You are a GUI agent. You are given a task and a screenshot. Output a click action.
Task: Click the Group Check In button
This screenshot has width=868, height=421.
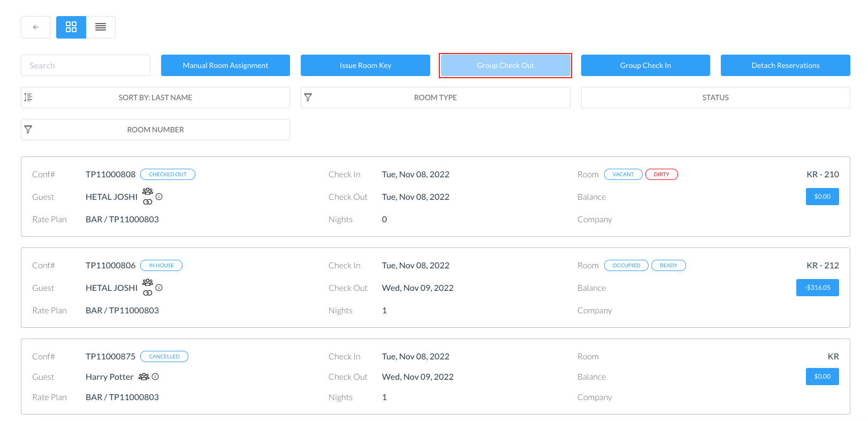[645, 65]
